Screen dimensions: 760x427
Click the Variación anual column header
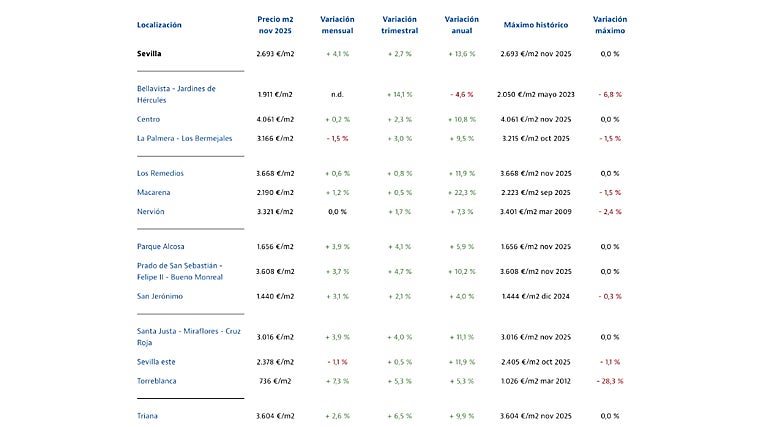pyautogui.click(x=462, y=24)
